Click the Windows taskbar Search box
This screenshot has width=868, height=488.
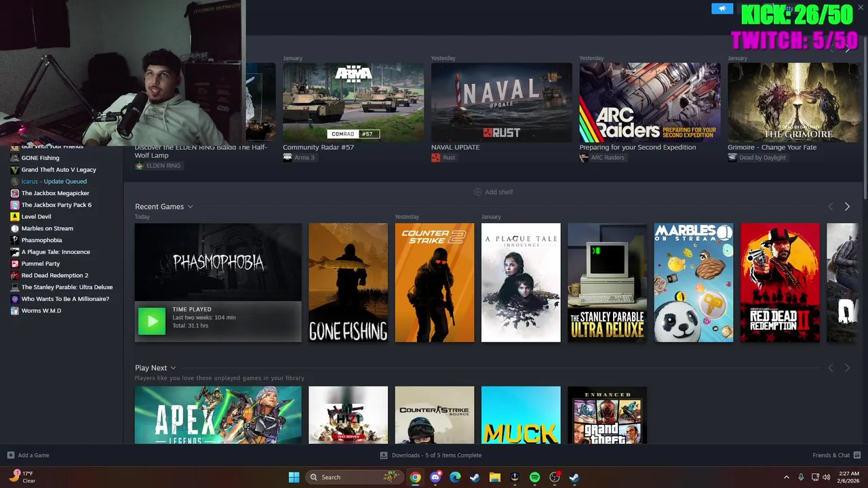[354, 477]
